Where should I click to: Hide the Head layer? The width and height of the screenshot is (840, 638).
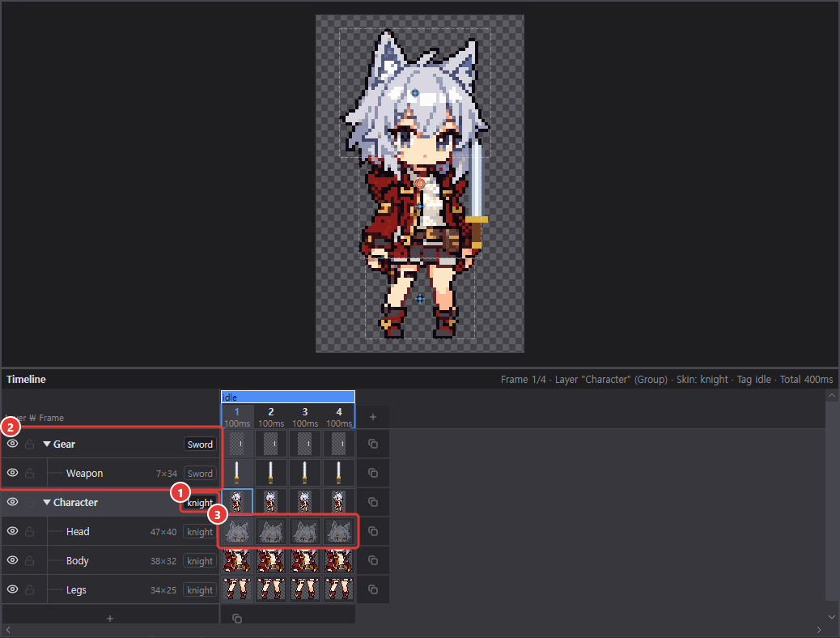[12, 531]
